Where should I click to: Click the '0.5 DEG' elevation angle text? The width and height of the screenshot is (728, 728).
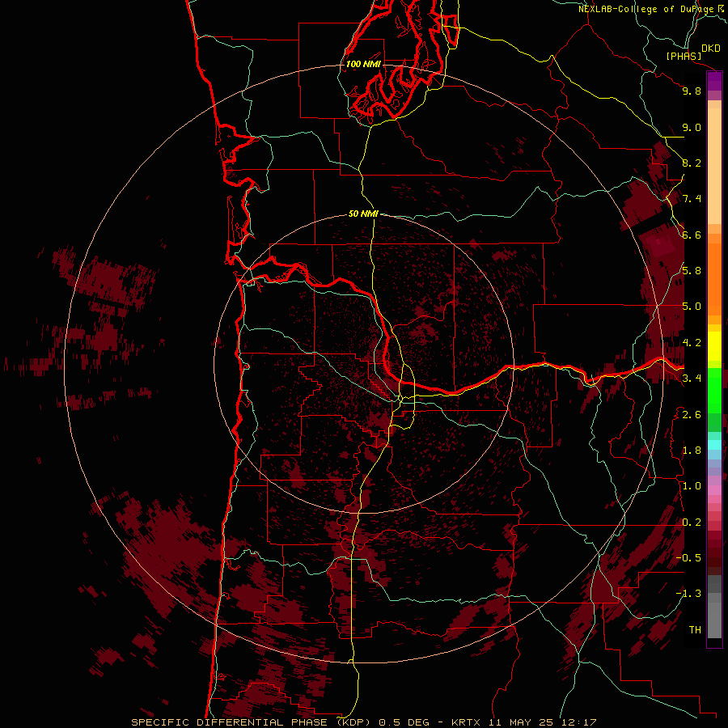[404, 722]
